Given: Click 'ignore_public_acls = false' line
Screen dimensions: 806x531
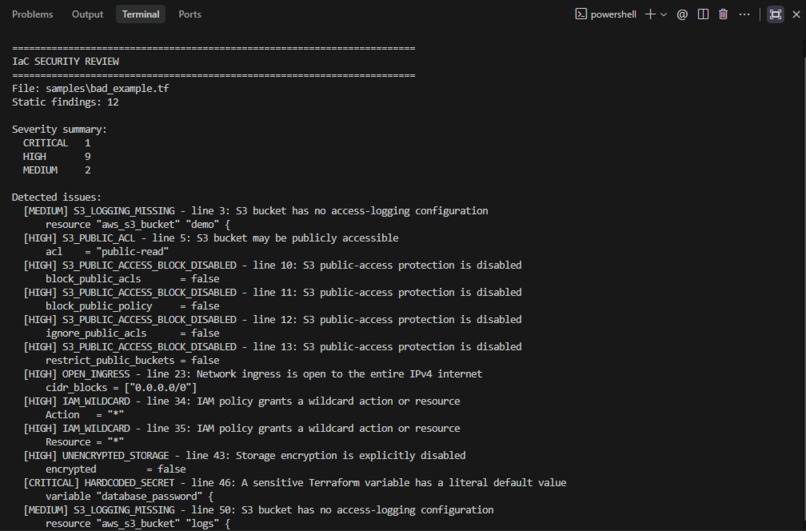Looking at the screenshot, I should point(132,333).
